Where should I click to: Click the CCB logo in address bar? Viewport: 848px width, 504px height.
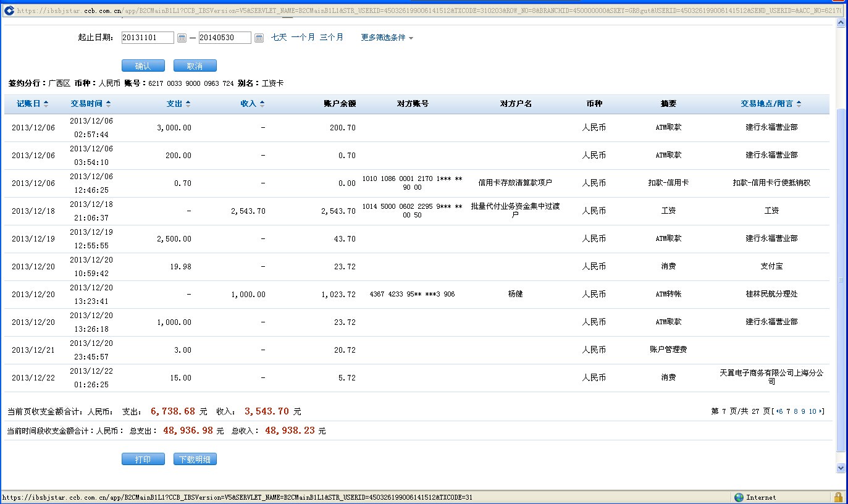click(x=9, y=10)
